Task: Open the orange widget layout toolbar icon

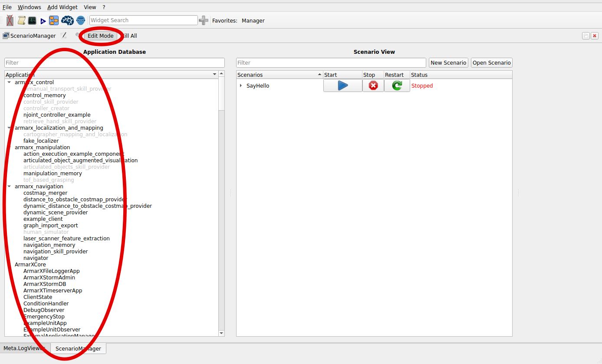Action: coord(53,20)
